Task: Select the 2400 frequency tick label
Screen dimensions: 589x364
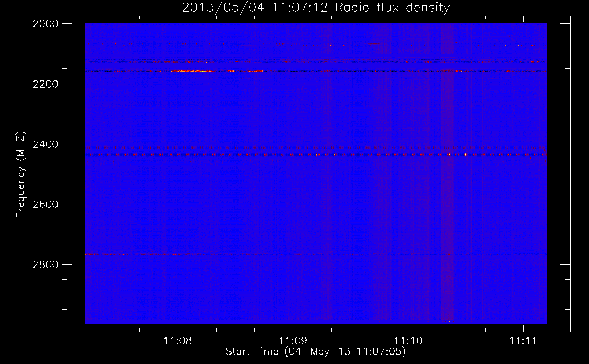Action: (46, 145)
